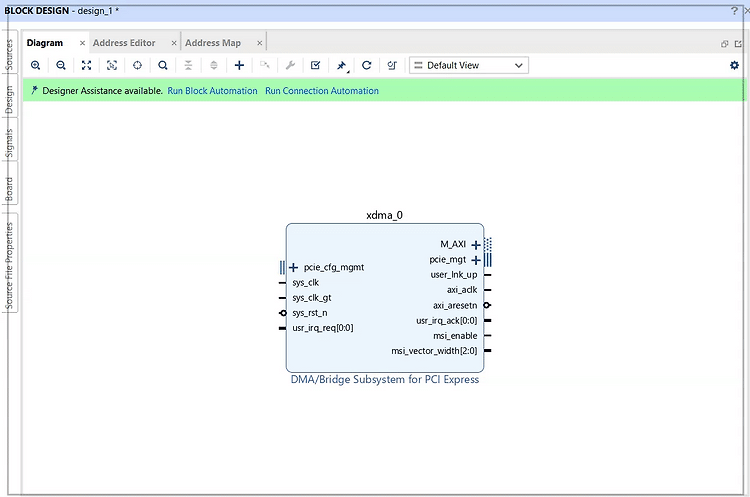This screenshot has width=750, height=497.
Task: Click Run Connection Automation link
Action: [322, 91]
